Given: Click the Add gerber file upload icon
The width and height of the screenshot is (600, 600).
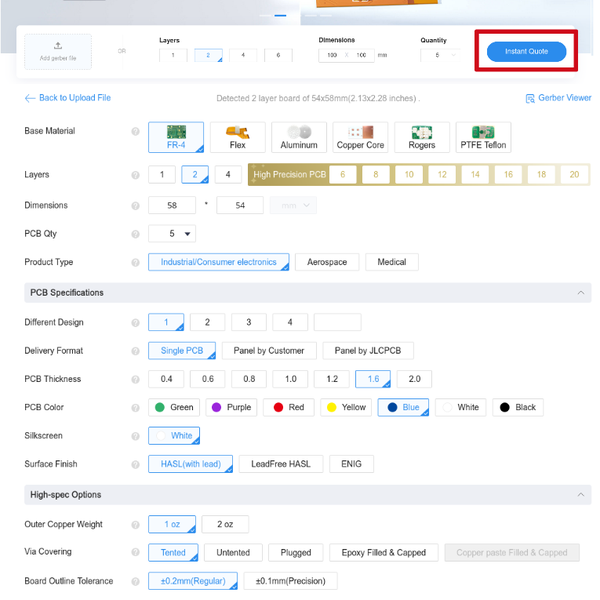Looking at the screenshot, I should (58, 46).
